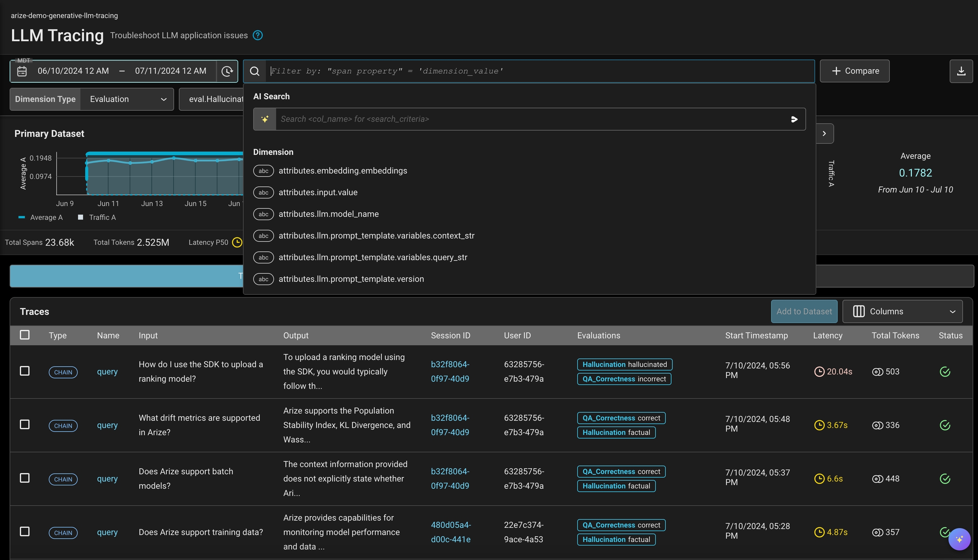The image size is (978, 560).
Task: Click the time range history clock icon
Action: (227, 71)
